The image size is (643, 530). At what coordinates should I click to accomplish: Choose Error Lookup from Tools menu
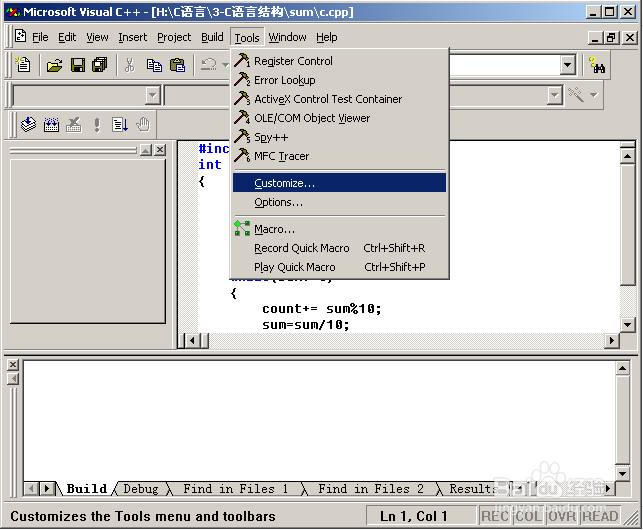[339, 80]
